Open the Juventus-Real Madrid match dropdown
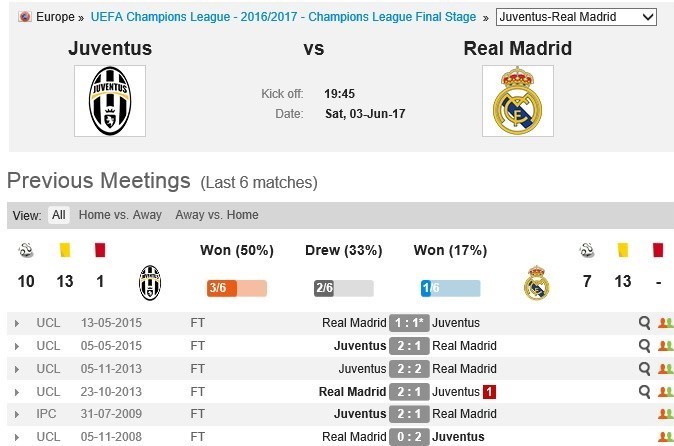The width and height of the screenshot is (674, 446). (x=576, y=17)
